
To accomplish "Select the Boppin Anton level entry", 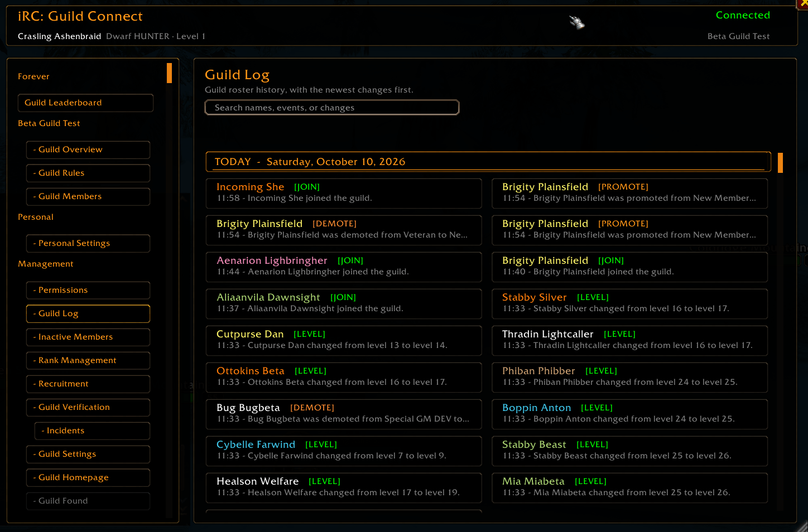I will point(629,414).
